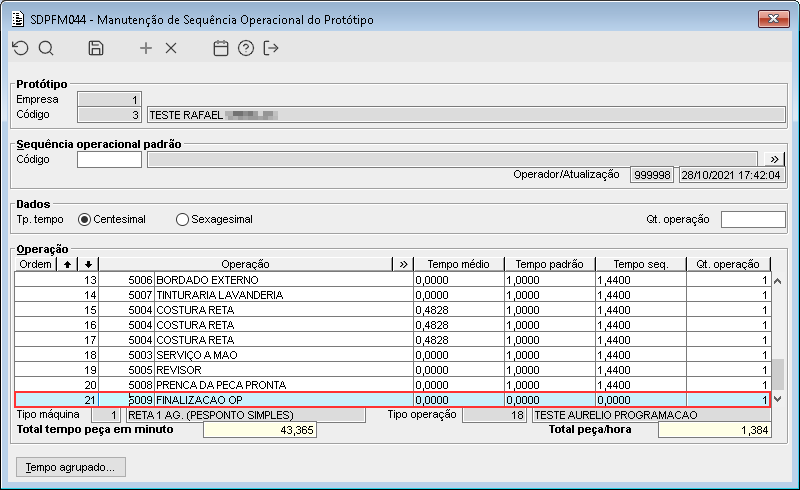Click the Tempo médio column header
The height and width of the screenshot is (490, 800).
pyautogui.click(x=458, y=264)
